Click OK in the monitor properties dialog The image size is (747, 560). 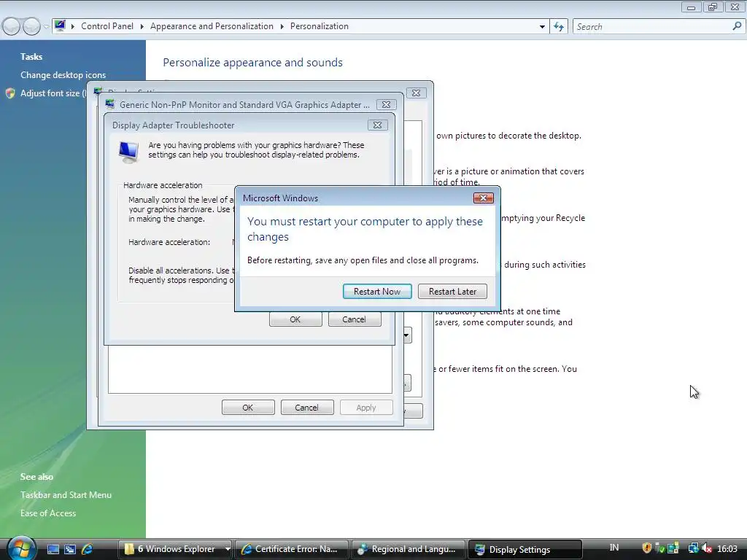(248, 408)
